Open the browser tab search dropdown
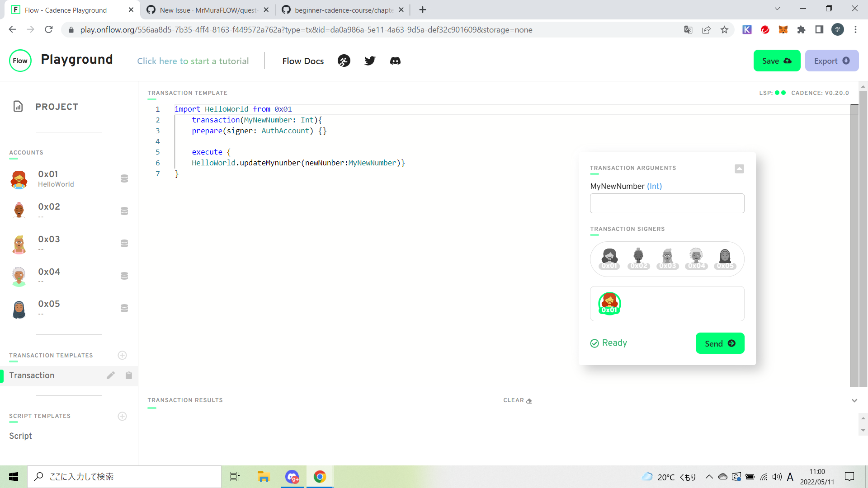868x488 pixels. (x=777, y=8)
